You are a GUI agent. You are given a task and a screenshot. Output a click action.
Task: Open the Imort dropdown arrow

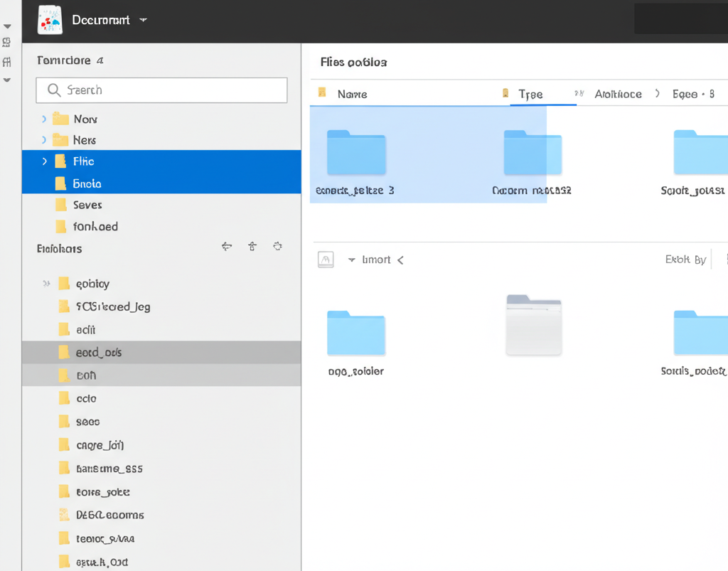pyautogui.click(x=351, y=260)
